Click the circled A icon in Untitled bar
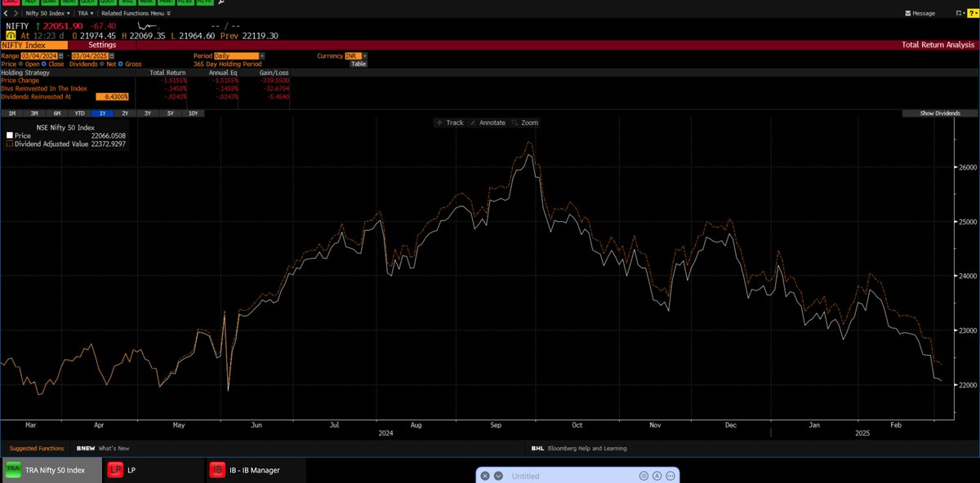980x483 pixels. pos(657,476)
